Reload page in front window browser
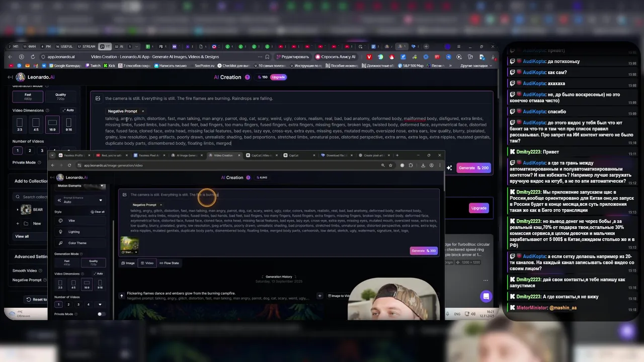Image resolution: width=644 pixels, height=362 pixels. 69,165
